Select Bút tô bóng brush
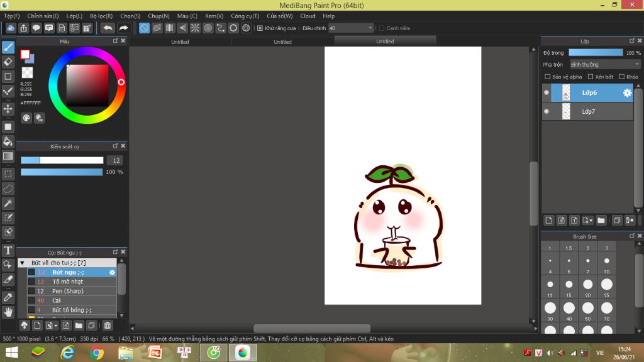 click(72, 310)
